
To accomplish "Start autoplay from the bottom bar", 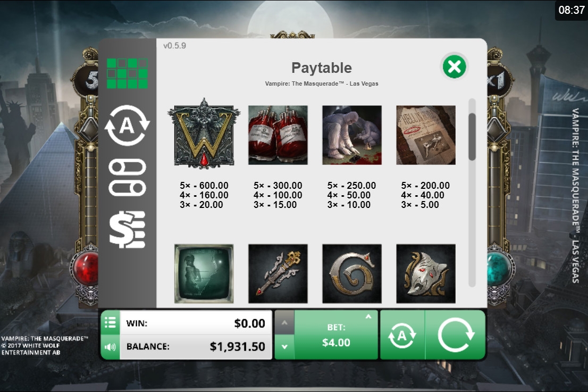I will 402,335.
